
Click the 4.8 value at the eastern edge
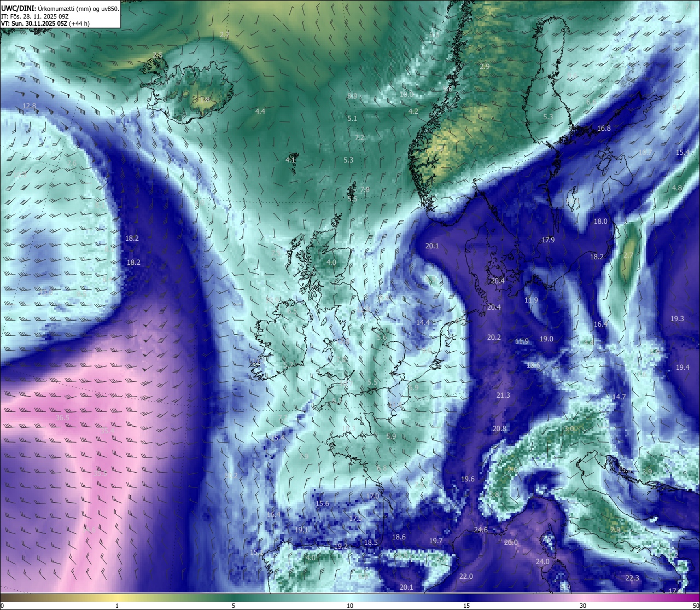coord(677,188)
